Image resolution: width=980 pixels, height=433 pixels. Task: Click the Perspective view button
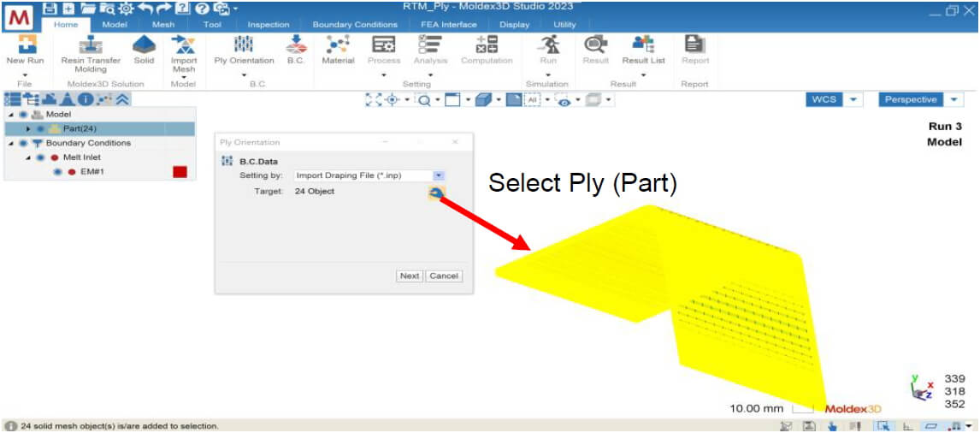911,99
